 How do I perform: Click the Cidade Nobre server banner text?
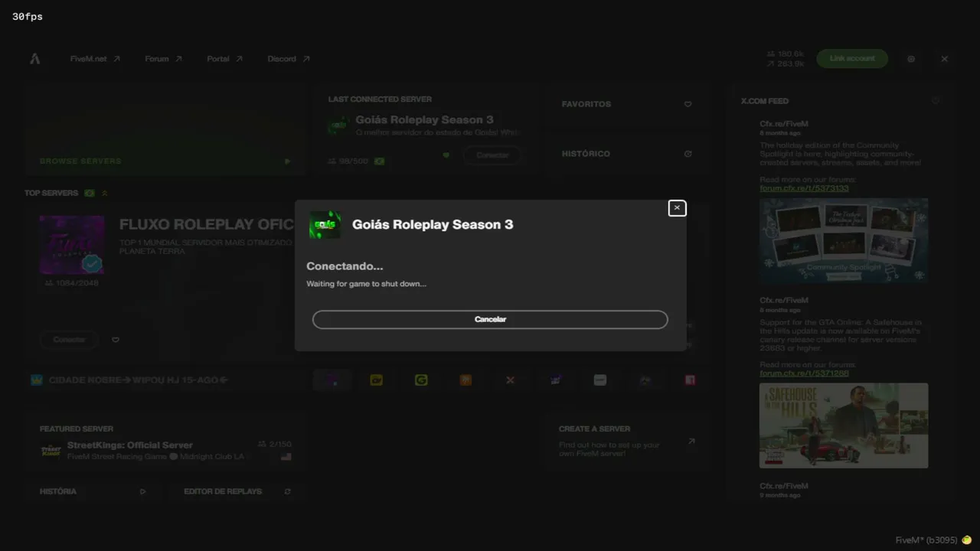click(x=139, y=380)
